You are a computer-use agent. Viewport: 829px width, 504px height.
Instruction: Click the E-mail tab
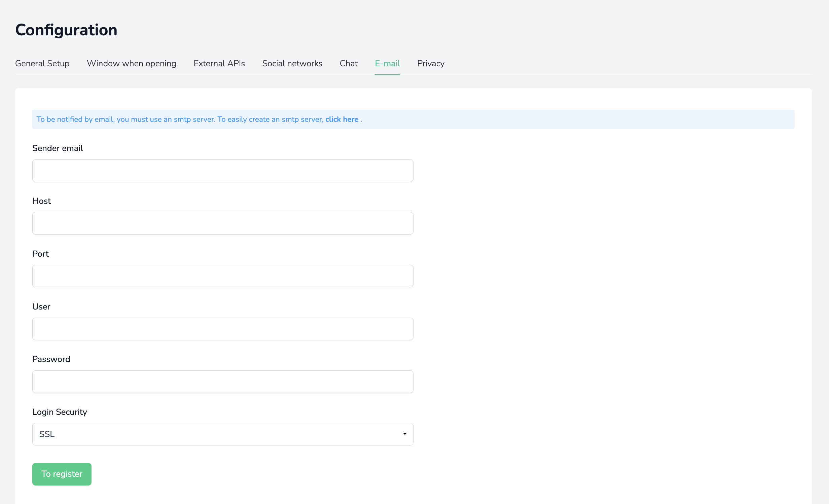click(387, 63)
